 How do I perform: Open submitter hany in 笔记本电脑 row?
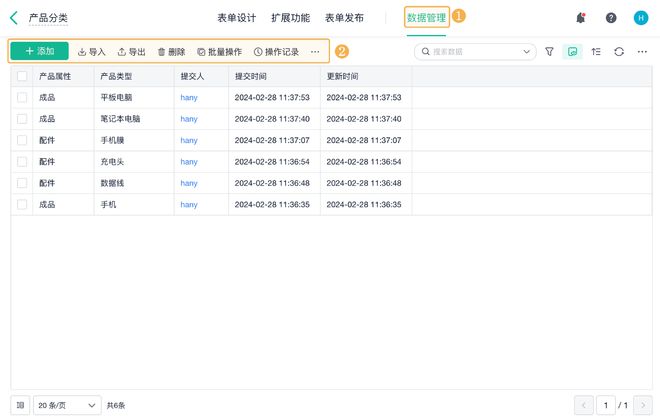(189, 119)
